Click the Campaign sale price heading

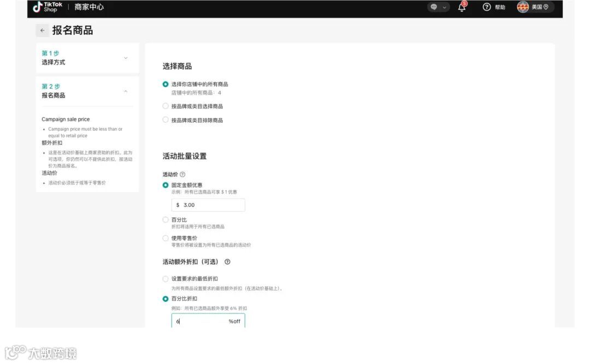[66, 119]
